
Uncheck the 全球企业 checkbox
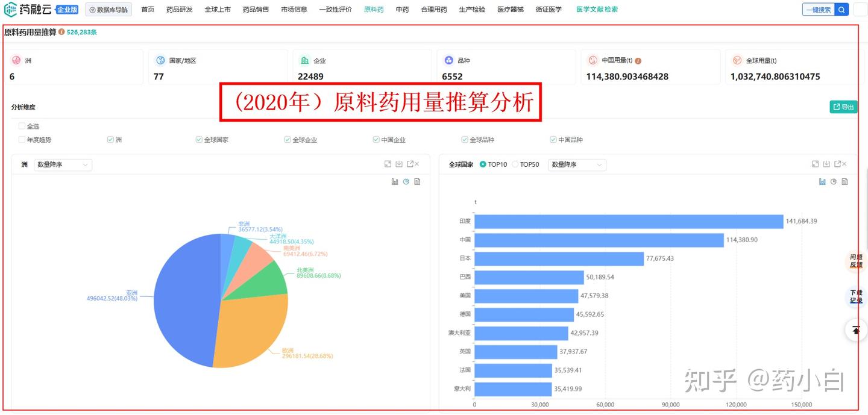(x=288, y=140)
